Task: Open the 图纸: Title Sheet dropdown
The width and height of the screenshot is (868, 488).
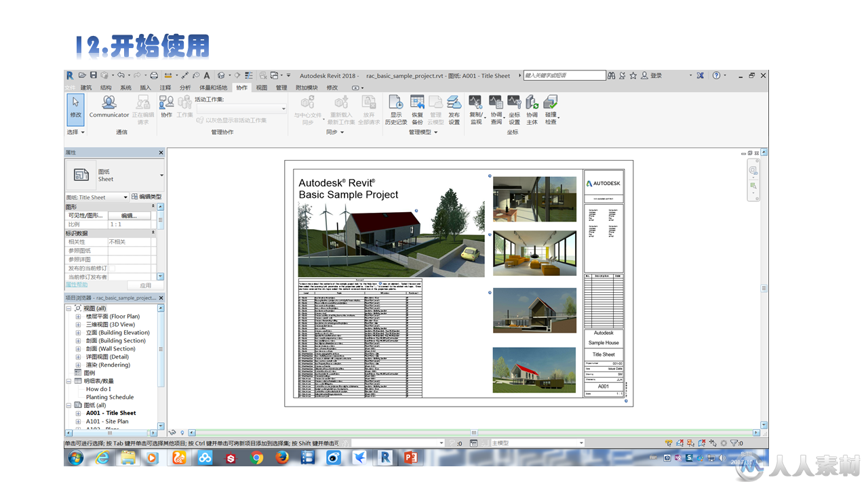Action: pyautogui.click(x=97, y=197)
